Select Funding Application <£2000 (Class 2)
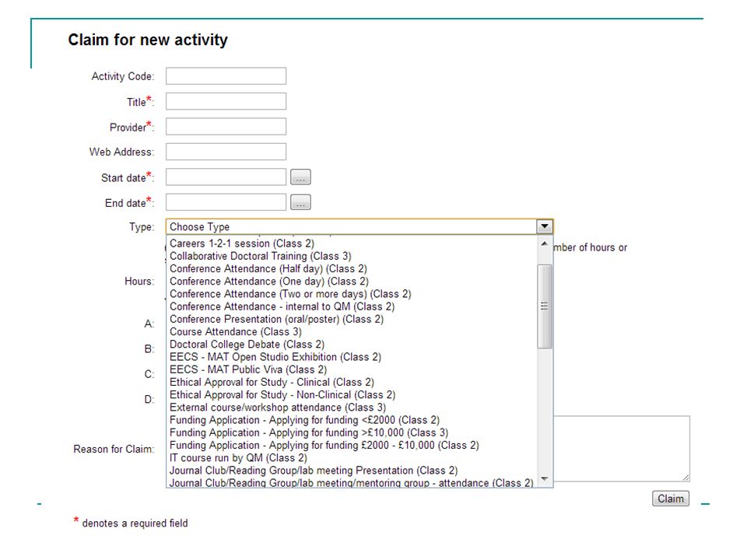 [x=352, y=420]
